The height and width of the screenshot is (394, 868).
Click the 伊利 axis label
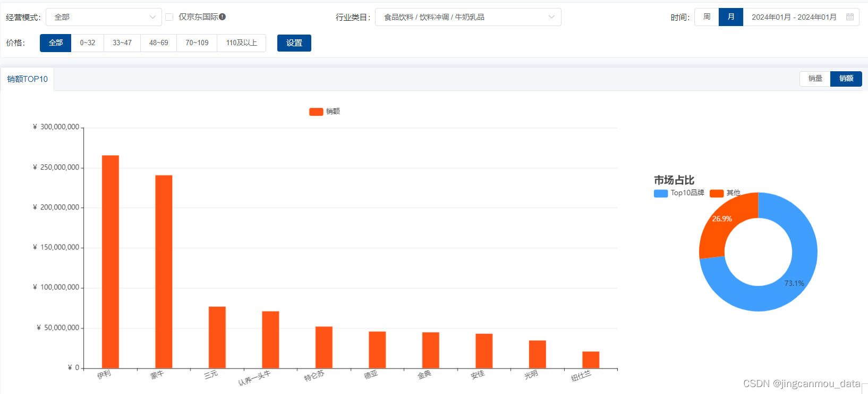[104, 374]
